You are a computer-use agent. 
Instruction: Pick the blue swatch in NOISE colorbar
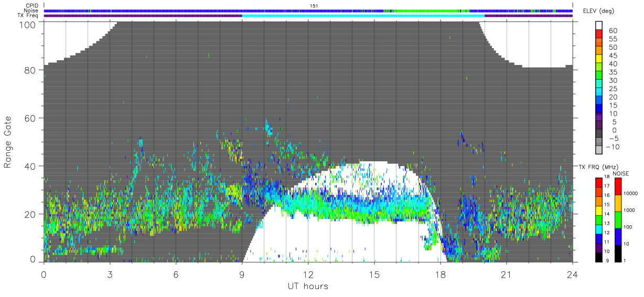(618, 237)
